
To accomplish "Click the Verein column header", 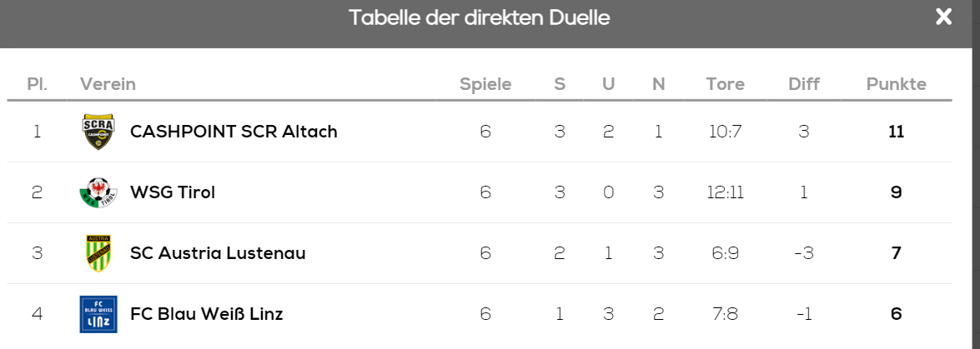I will coord(108,84).
